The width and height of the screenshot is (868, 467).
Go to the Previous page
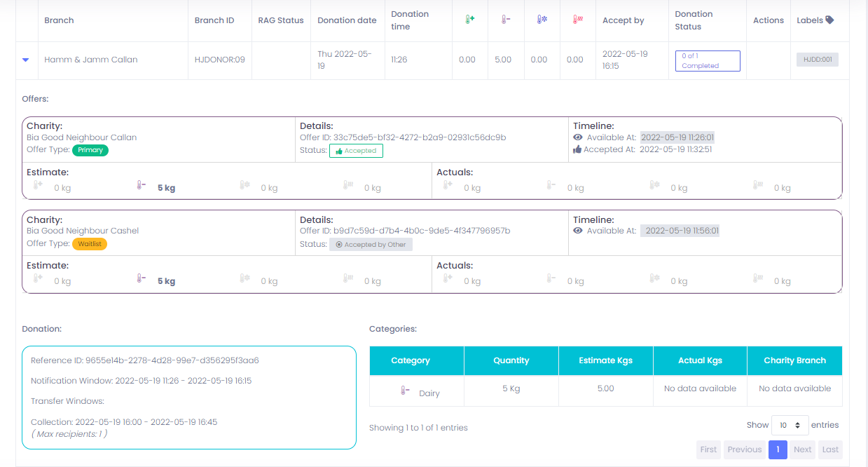[744, 449]
